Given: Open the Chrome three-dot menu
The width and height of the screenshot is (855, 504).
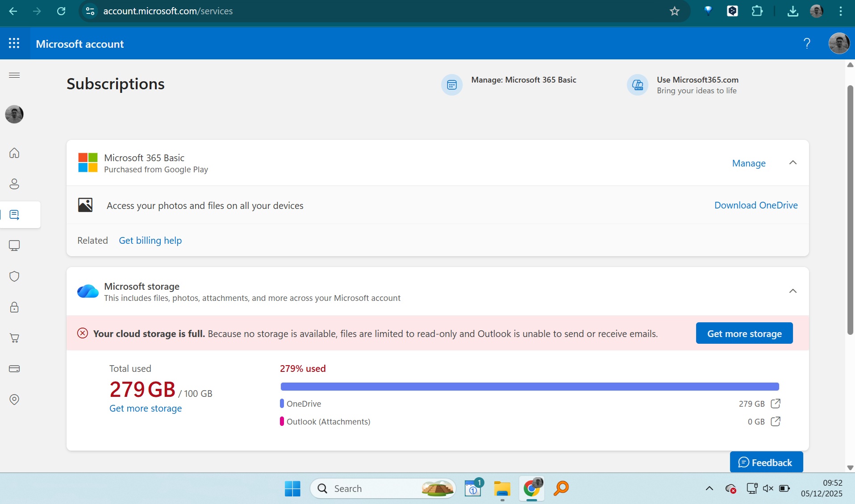Looking at the screenshot, I should coord(840,11).
